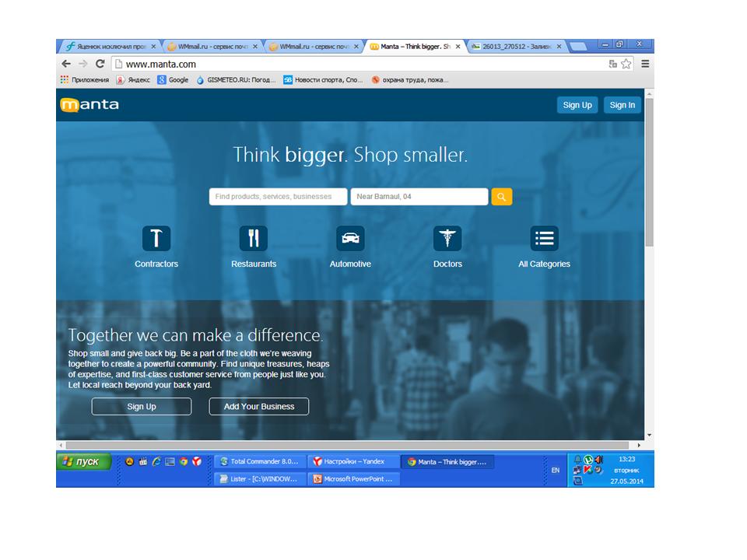Reload the page with the refresh icon
The image size is (747, 560).
tap(100, 64)
